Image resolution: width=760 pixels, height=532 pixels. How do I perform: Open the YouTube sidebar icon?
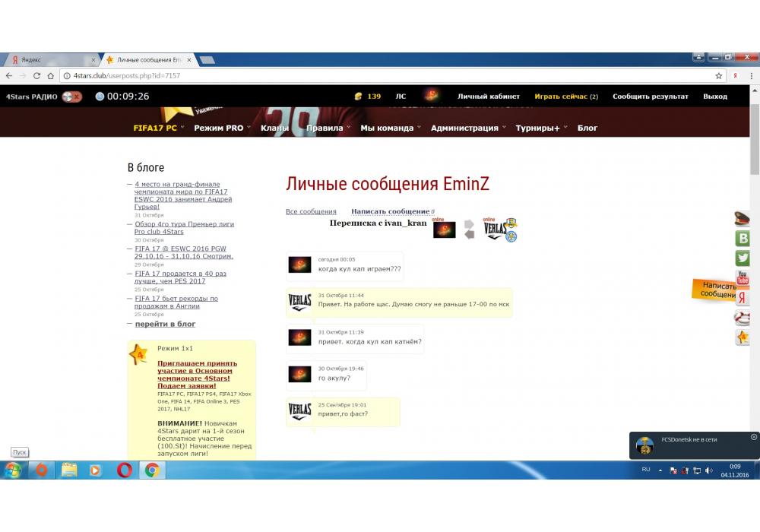[x=743, y=278]
